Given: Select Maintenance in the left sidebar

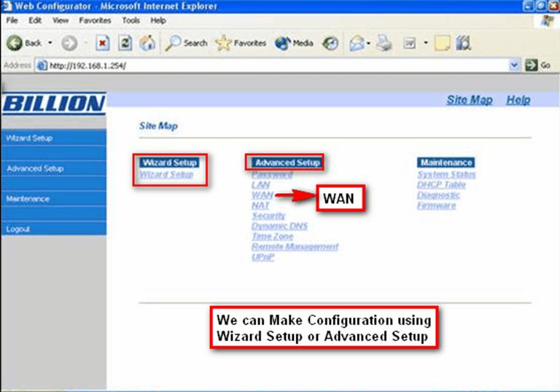Looking at the screenshot, I should (x=53, y=198).
